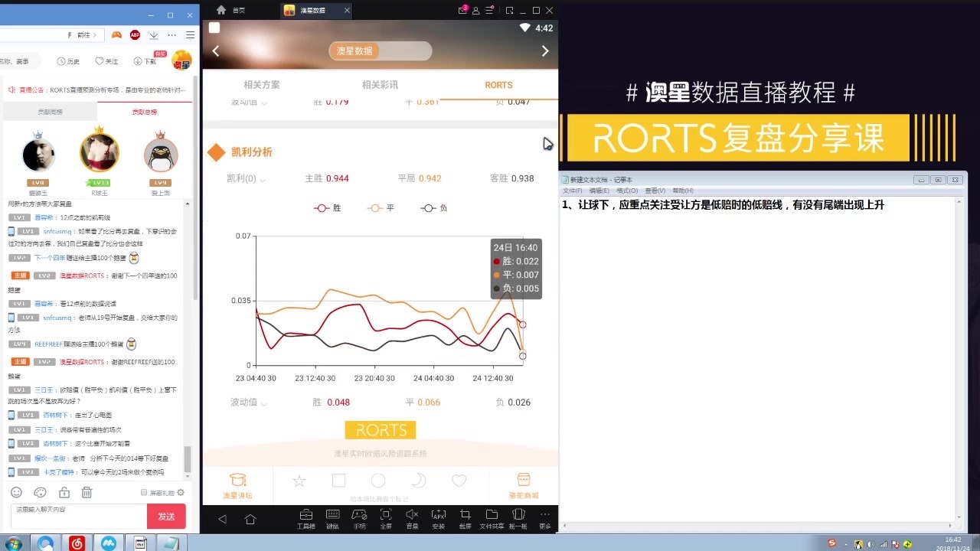Open the chat color palette icon
This screenshot has height=551, width=980.
click(x=40, y=492)
